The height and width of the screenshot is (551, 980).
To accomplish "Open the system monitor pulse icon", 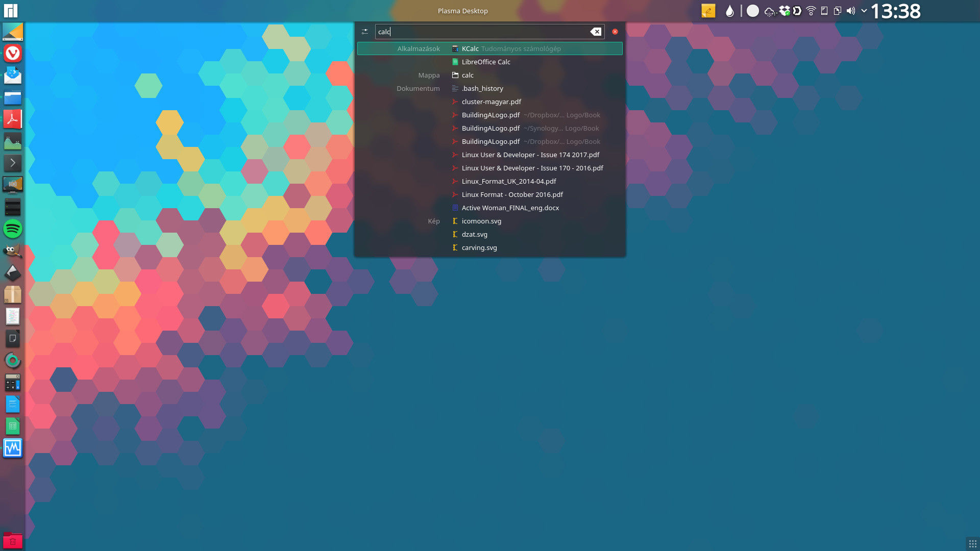I will (13, 448).
